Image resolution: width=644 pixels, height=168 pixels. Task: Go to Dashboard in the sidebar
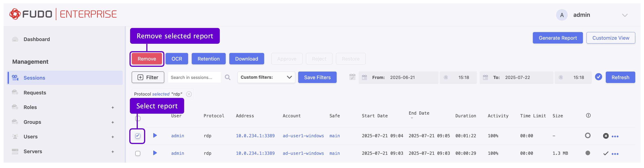pos(36,39)
